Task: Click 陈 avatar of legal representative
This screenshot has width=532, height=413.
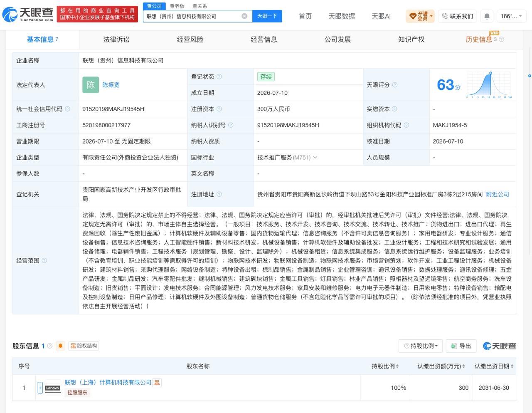Action: 91,85
